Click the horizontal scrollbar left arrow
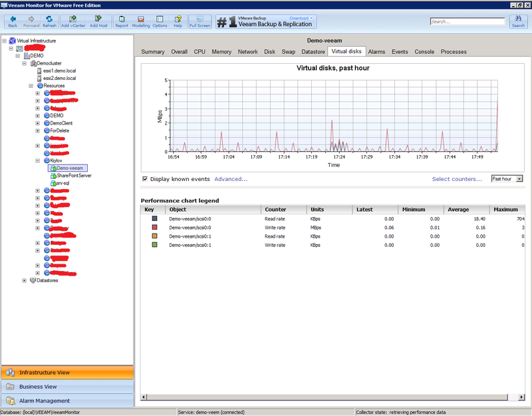Viewport: 532px width, 416px height. 144,397
